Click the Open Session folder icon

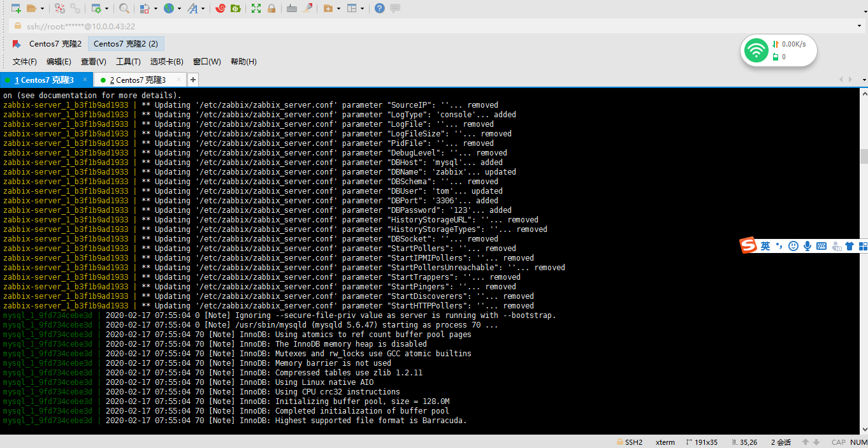[x=31, y=8]
